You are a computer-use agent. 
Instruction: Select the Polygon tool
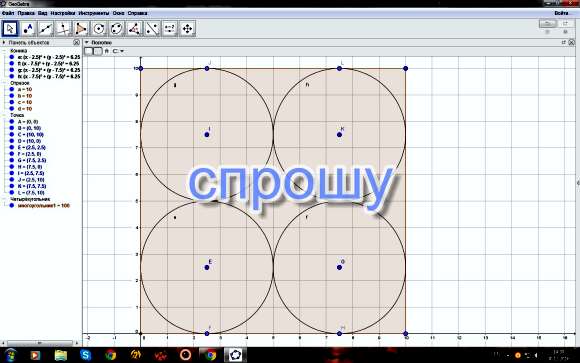pyautogui.click(x=81, y=28)
